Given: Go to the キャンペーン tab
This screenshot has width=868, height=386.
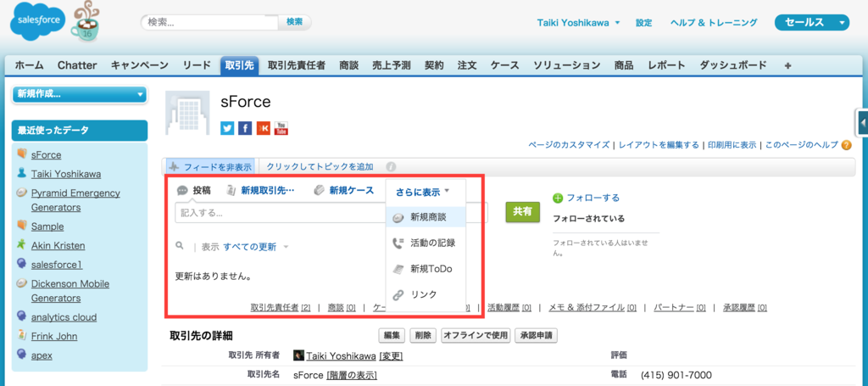Looking at the screenshot, I should coord(140,65).
